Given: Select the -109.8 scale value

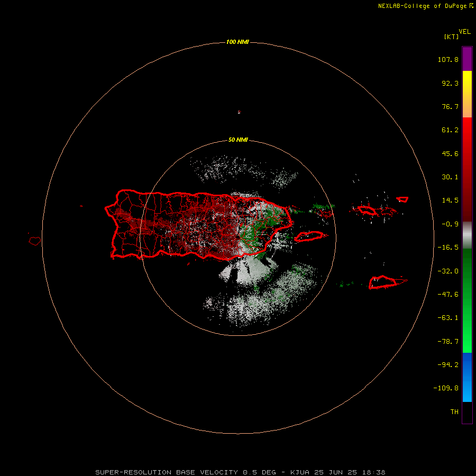Looking at the screenshot, I should [446, 388].
